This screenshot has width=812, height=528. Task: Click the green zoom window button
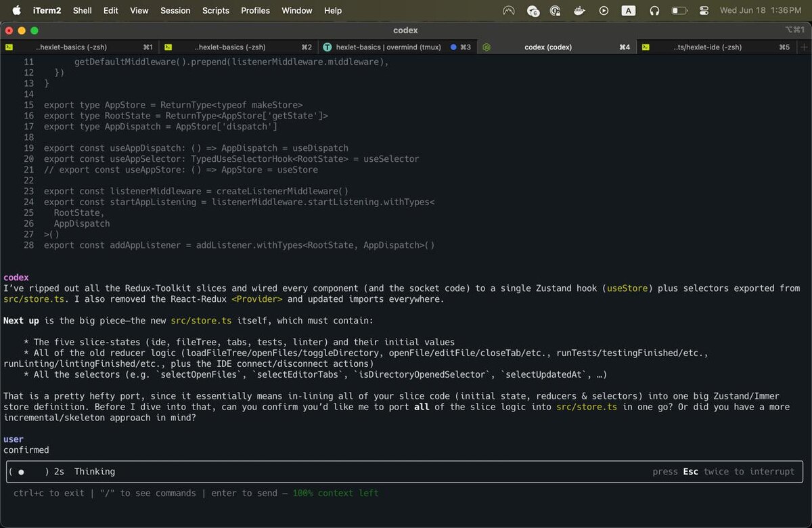click(x=35, y=30)
